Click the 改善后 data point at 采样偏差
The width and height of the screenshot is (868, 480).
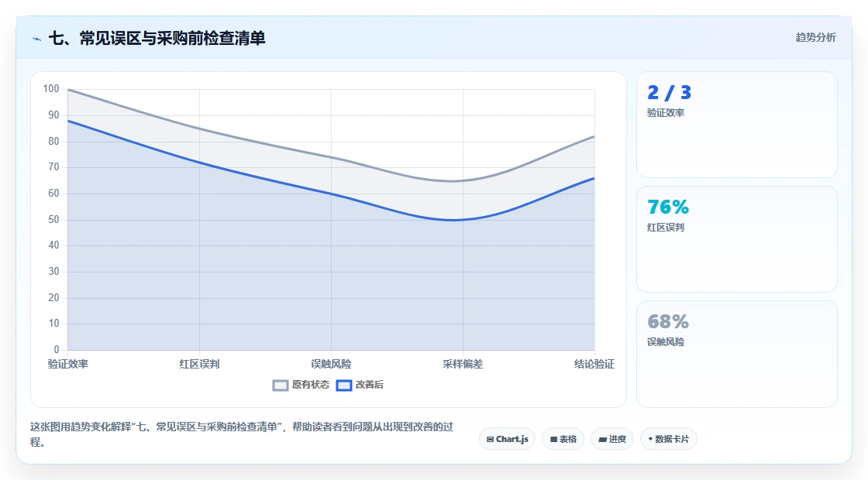click(x=463, y=220)
